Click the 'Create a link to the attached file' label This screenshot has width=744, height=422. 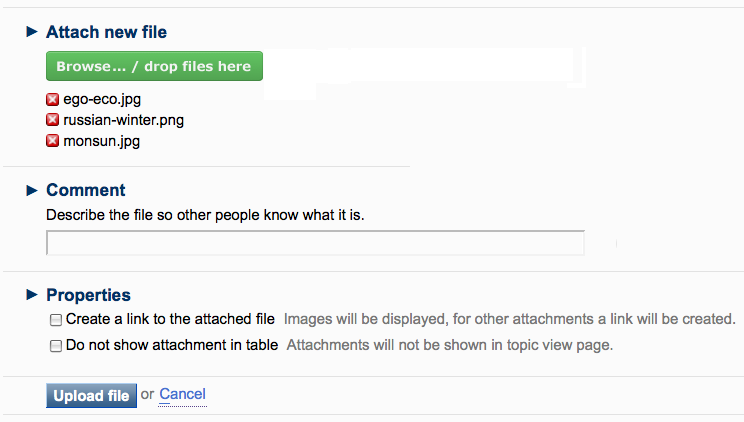click(x=170, y=320)
